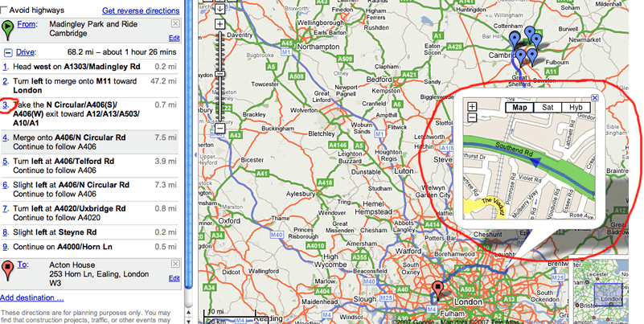Click the 47.2 mi distance of step 2
Image resolution: width=644 pixels, height=324 pixels.
coord(163,81)
